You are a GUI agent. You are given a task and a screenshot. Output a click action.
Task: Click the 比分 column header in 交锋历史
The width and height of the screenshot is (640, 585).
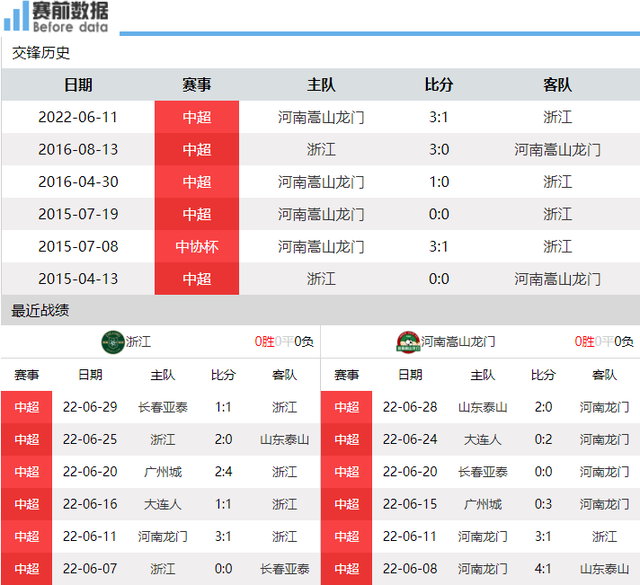[439, 85]
